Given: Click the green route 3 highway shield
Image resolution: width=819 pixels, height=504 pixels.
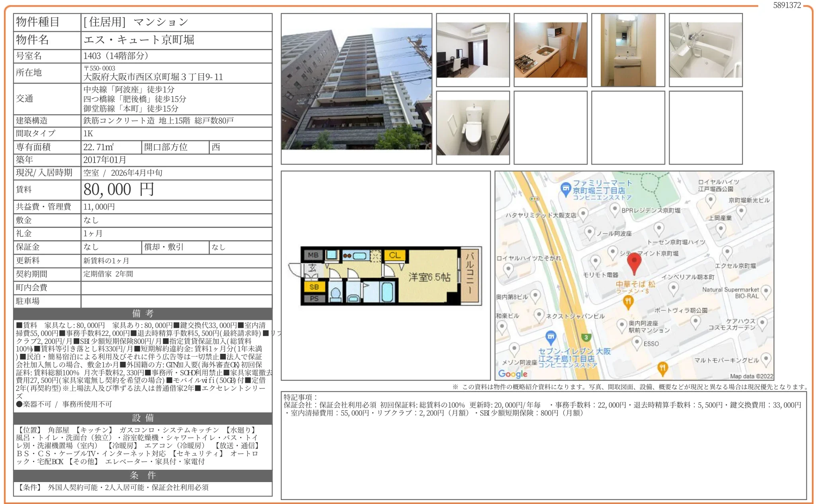Looking at the screenshot, I should (586, 337).
